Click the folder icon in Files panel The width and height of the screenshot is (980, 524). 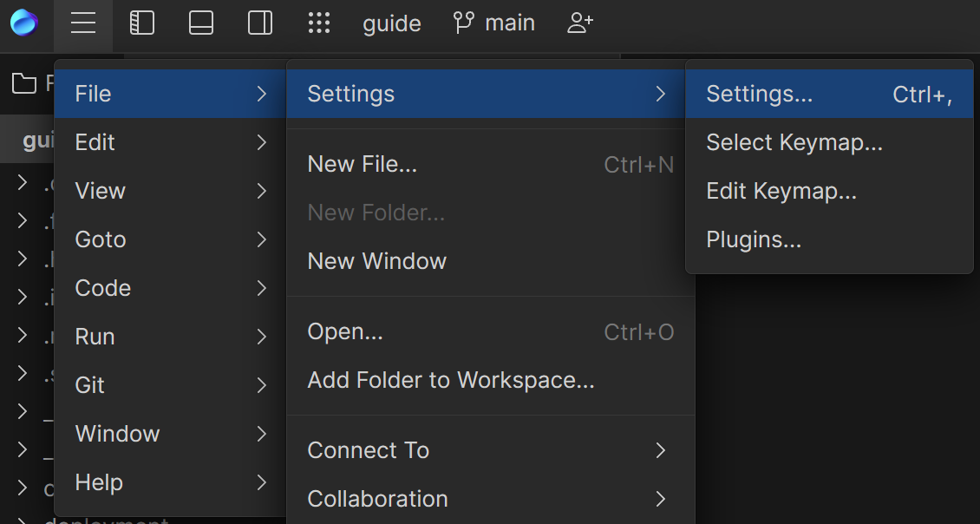[x=23, y=83]
